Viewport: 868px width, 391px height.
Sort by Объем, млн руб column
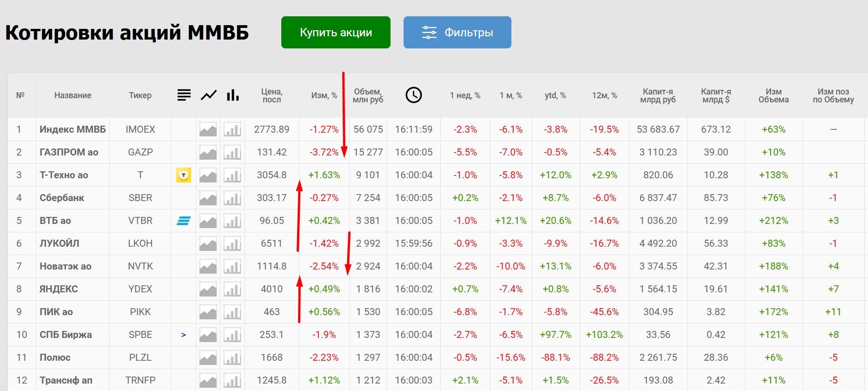click(368, 95)
